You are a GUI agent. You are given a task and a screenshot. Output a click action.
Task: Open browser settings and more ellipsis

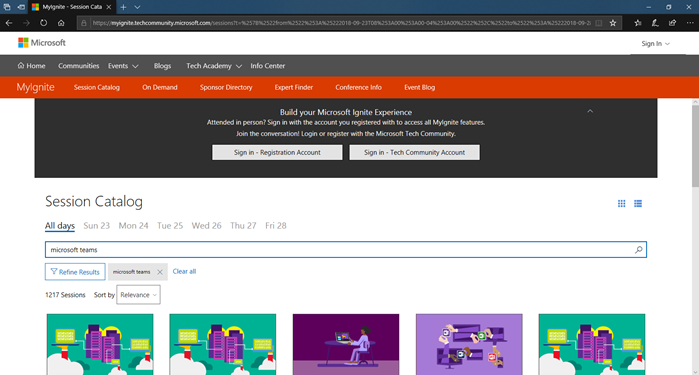(690, 23)
